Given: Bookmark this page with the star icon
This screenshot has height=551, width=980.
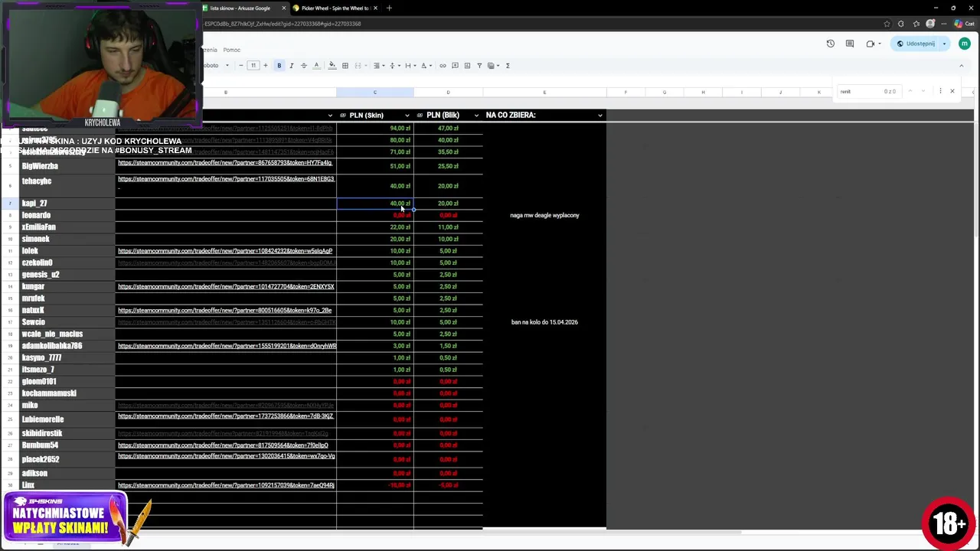Looking at the screenshot, I should tap(887, 24).
